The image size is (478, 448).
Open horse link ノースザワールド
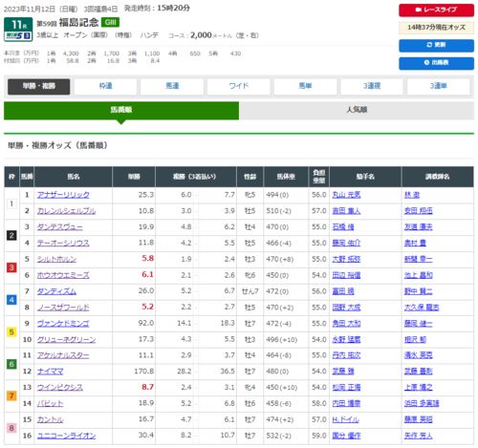click(x=63, y=308)
